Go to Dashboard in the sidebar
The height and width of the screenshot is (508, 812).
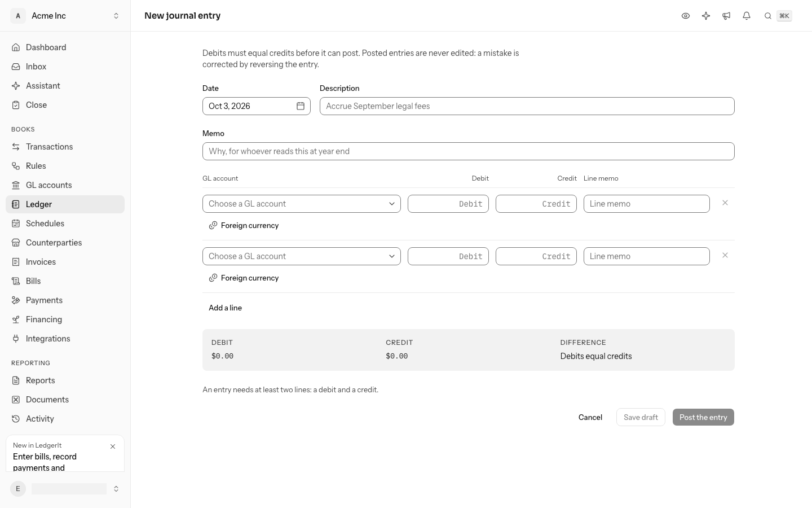(x=65, y=47)
